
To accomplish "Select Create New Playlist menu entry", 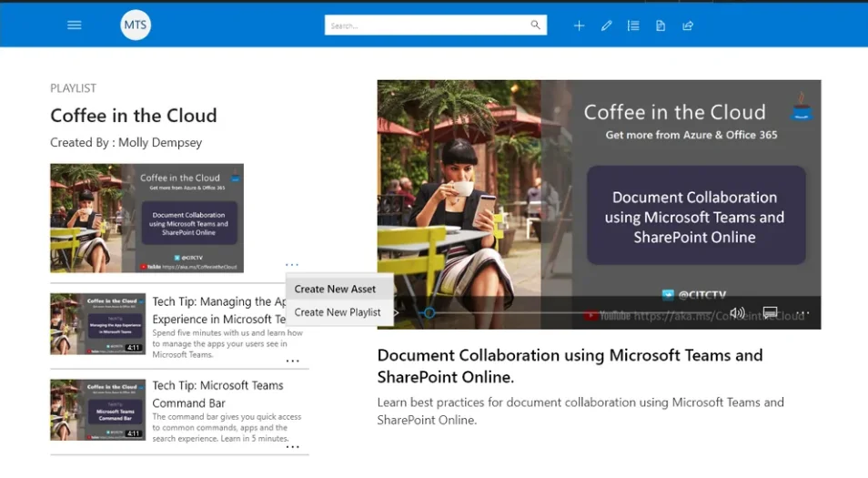I will pos(339,312).
